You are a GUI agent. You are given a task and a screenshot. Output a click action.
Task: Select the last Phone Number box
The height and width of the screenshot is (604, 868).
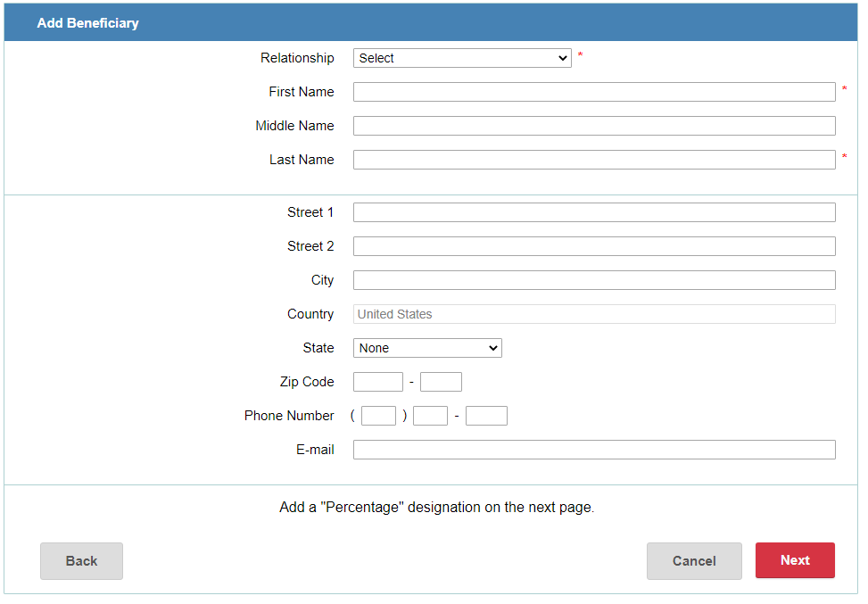pyautogui.click(x=486, y=416)
